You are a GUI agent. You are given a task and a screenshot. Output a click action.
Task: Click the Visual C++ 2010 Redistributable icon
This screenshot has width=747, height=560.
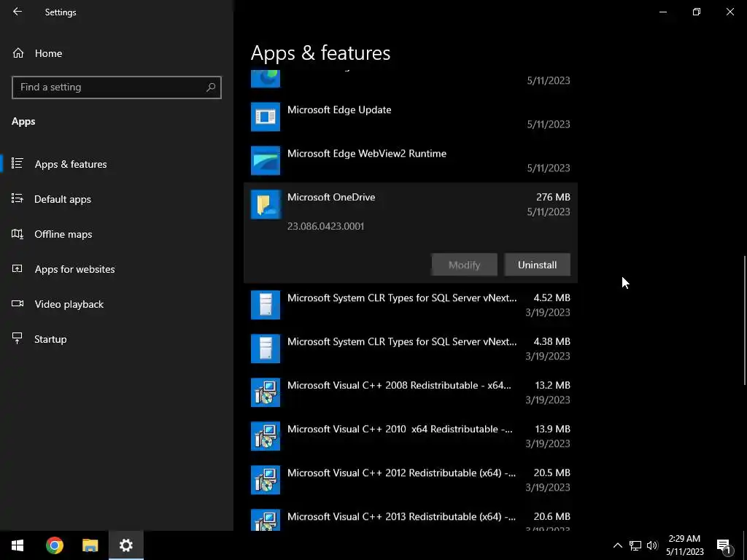tap(266, 436)
